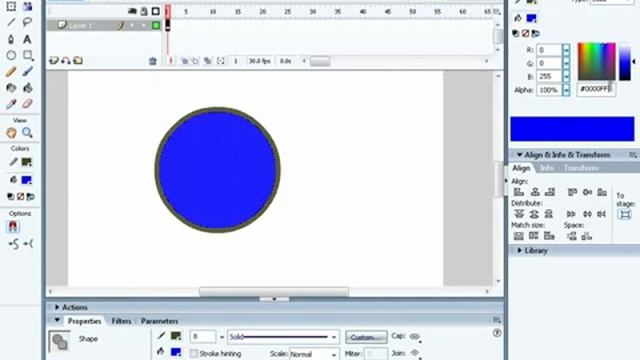Open the stroke height dropdown arrow

(x=222, y=337)
